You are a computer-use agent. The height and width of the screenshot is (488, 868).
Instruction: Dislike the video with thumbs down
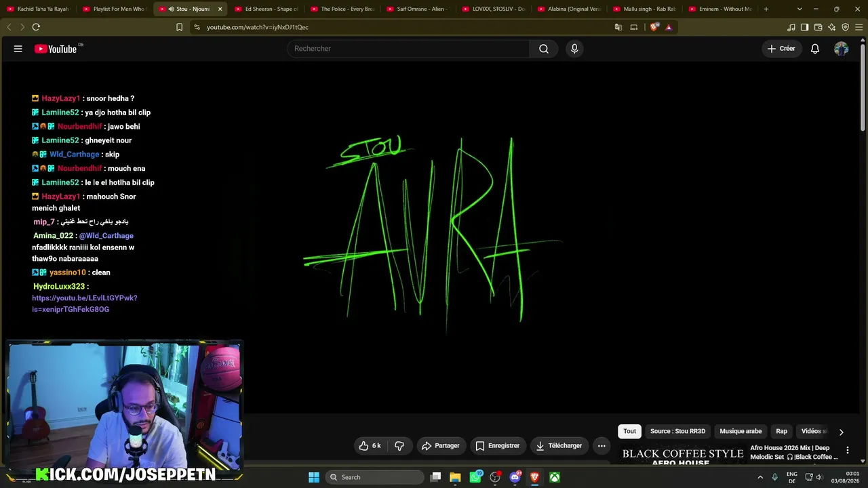click(x=399, y=446)
